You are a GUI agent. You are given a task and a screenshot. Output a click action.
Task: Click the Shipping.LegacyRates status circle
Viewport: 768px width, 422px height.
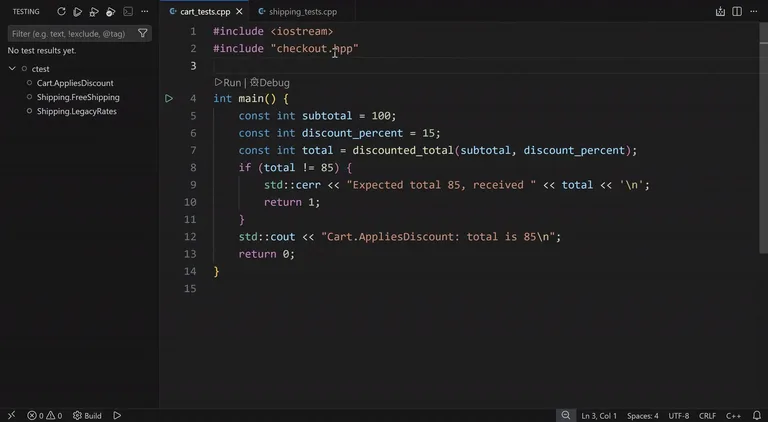pyautogui.click(x=29, y=111)
